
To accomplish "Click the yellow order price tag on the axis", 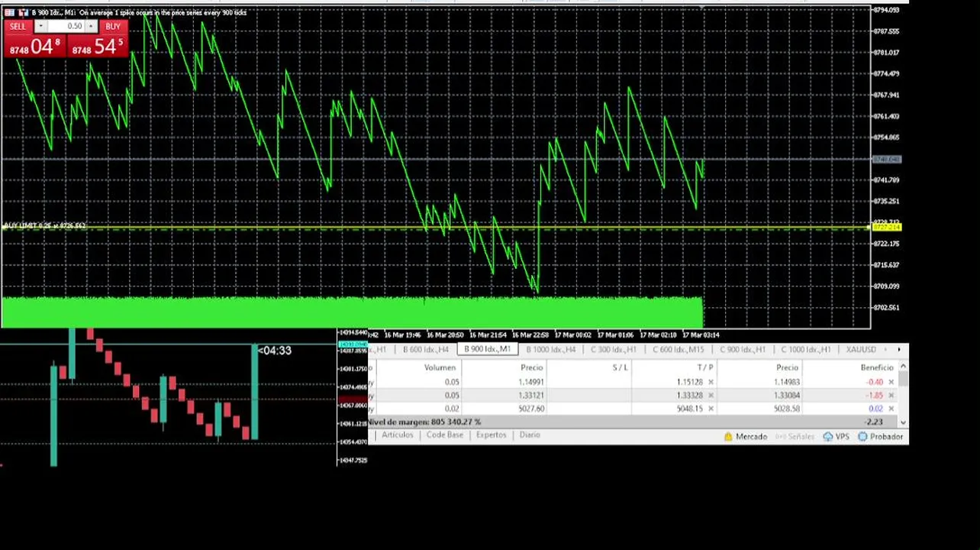I will click(887, 228).
